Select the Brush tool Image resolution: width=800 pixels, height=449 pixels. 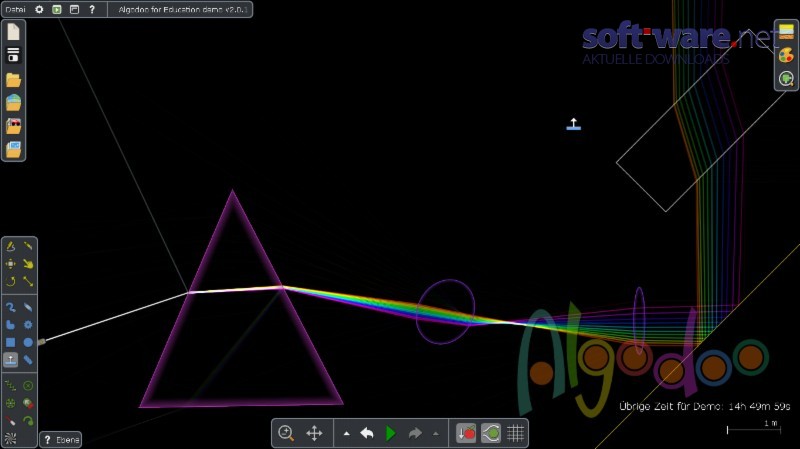click(x=10, y=307)
